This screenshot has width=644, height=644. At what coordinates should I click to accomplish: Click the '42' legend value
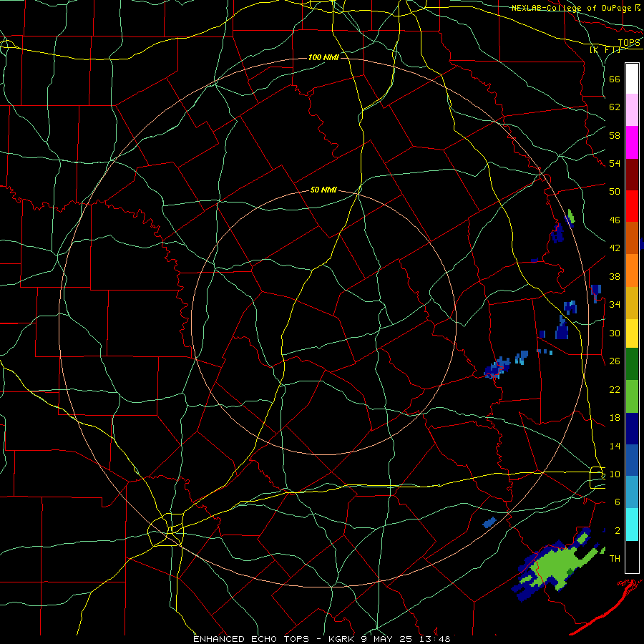615,248
